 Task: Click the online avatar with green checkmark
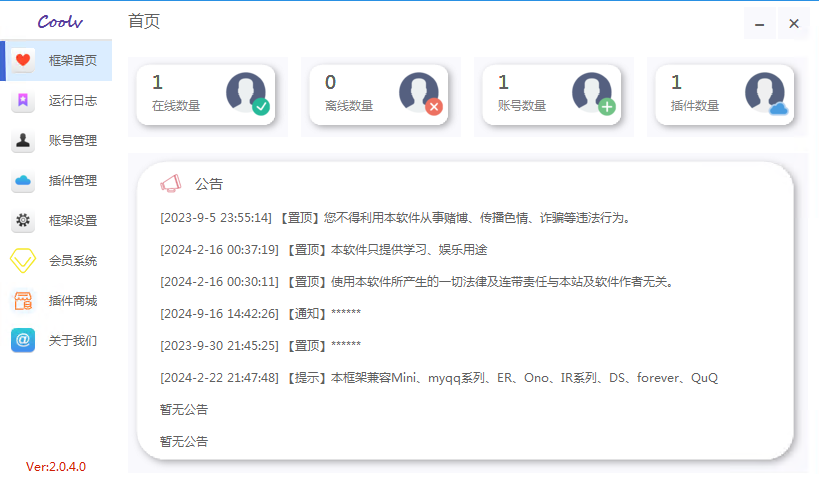point(248,93)
